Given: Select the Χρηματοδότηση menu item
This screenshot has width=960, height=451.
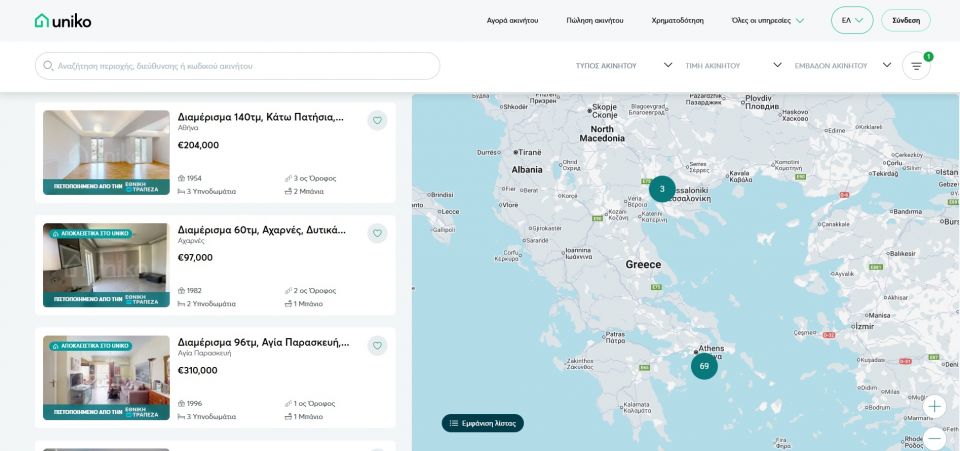Looking at the screenshot, I should (677, 20).
